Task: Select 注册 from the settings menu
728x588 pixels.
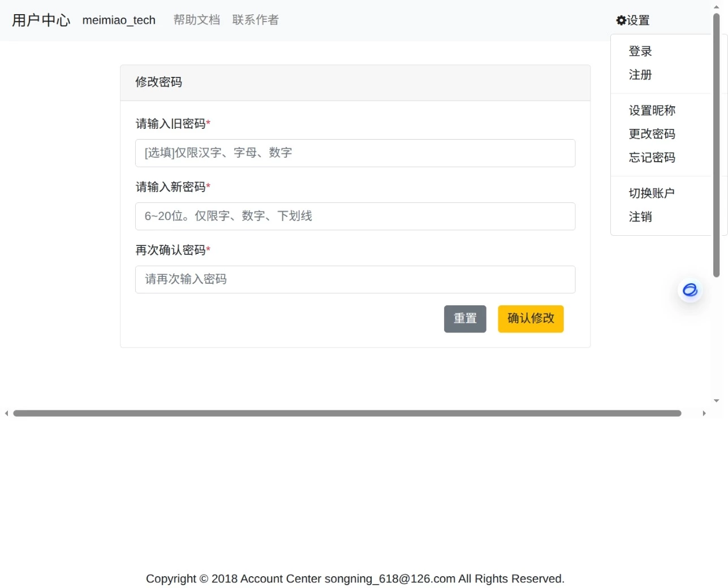Action: pos(640,75)
